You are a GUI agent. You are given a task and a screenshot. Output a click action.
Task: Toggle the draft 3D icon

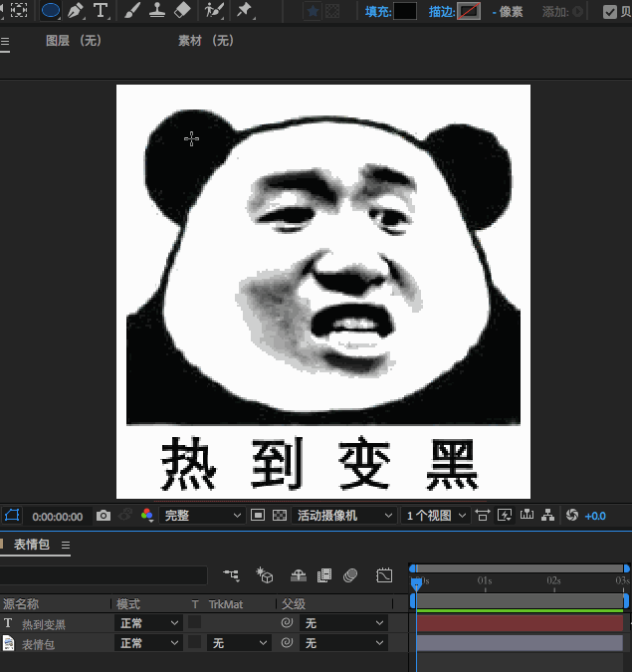[x=265, y=575]
